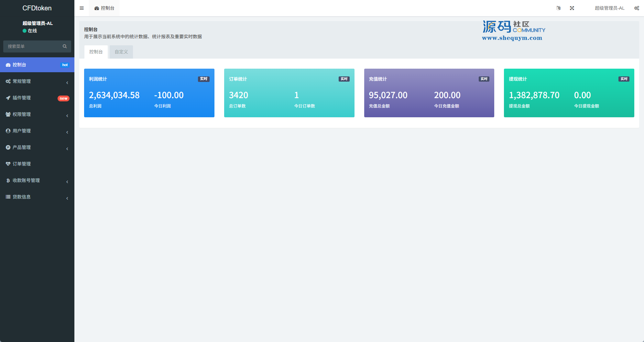The width and height of the screenshot is (644, 342).
Task: Select the 控制台 tab in panel
Action: point(96,52)
